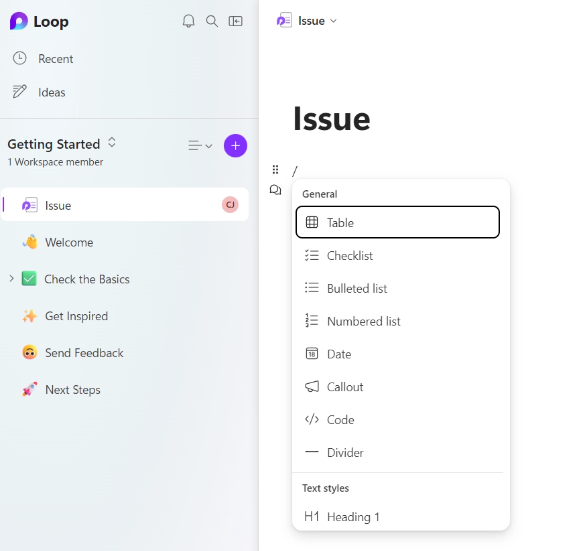Image resolution: width=563 pixels, height=551 pixels.
Task: Insert a Divider from the menu
Action: point(398,453)
